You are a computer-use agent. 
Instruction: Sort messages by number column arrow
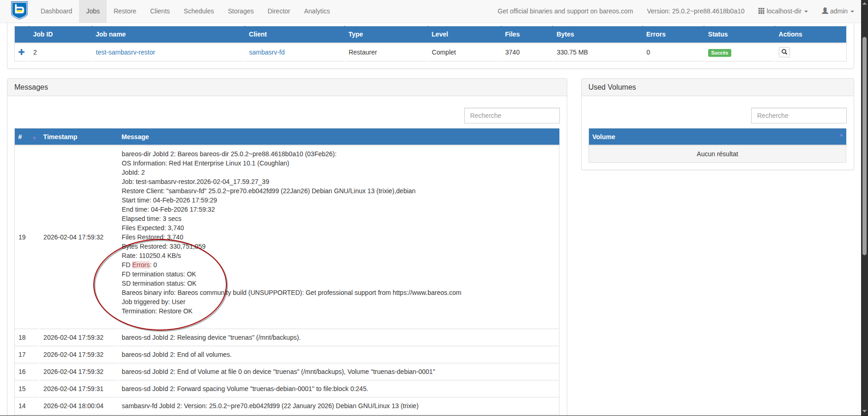pos(34,138)
